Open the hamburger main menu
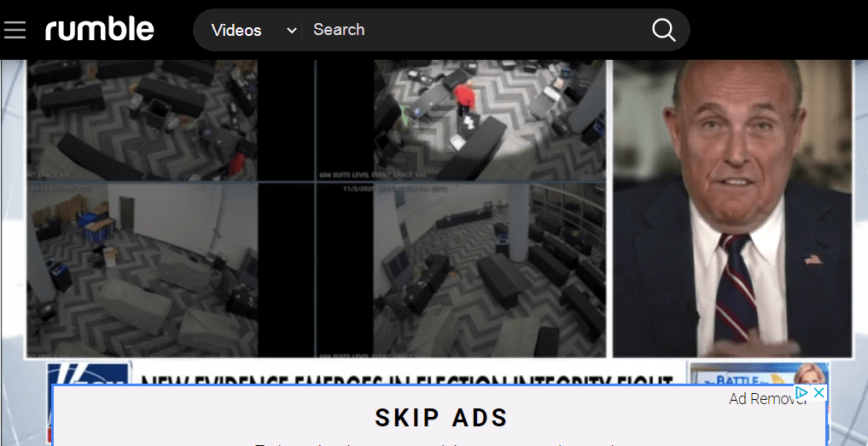 click(x=15, y=30)
